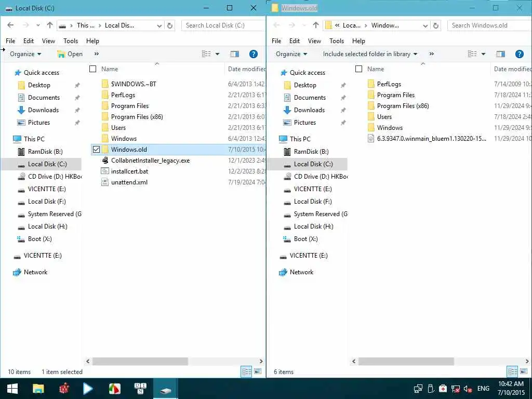Viewport: 532px width, 399px height.
Task: Expand address bar history in Local Disk (C:)
Action: [x=159, y=25]
